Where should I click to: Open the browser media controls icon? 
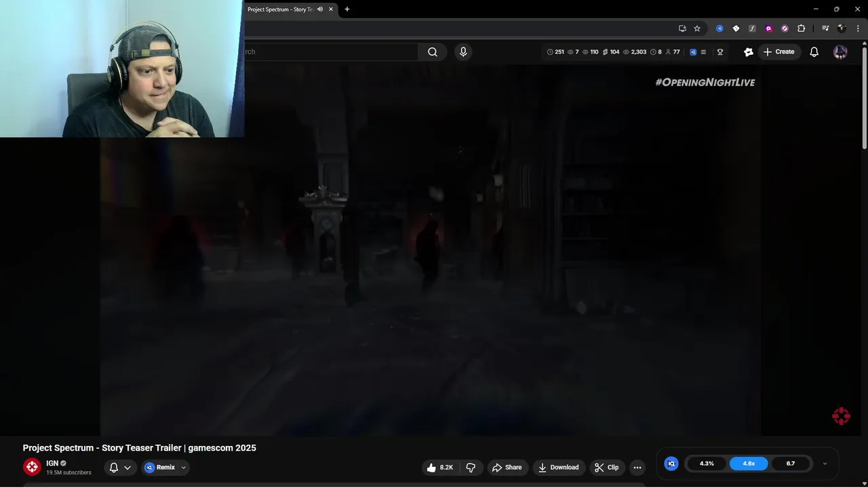[825, 28]
